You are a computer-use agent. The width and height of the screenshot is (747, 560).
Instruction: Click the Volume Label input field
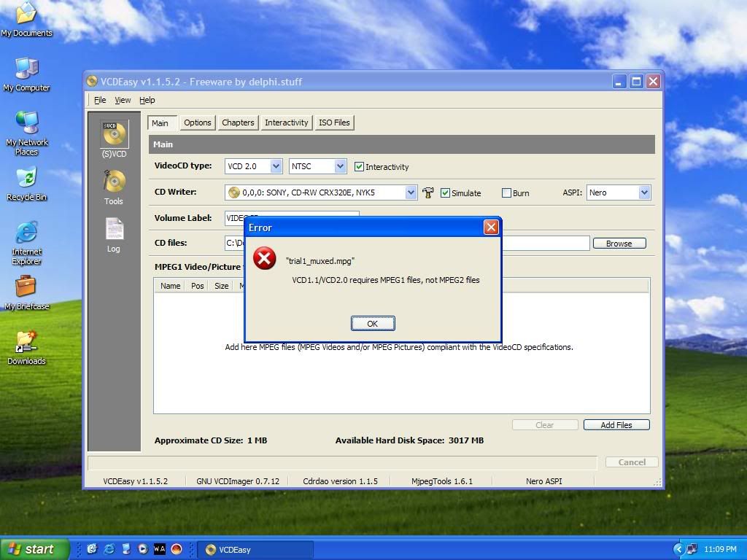click(x=292, y=218)
